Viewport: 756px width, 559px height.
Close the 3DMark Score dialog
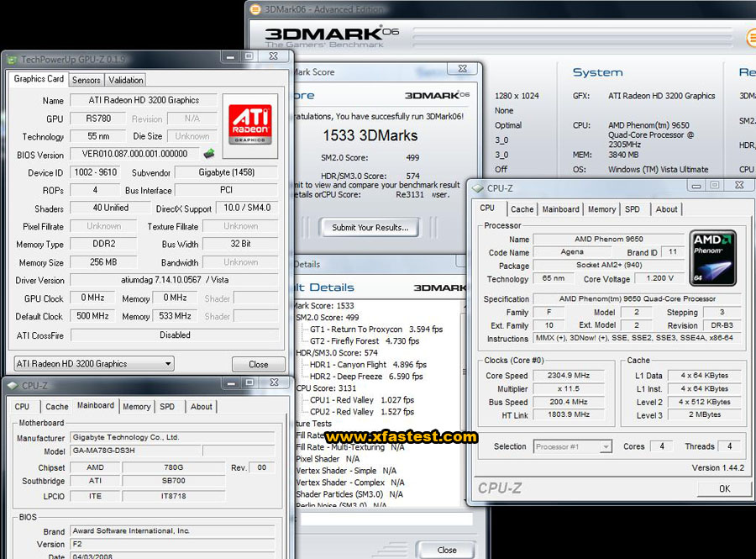462,69
